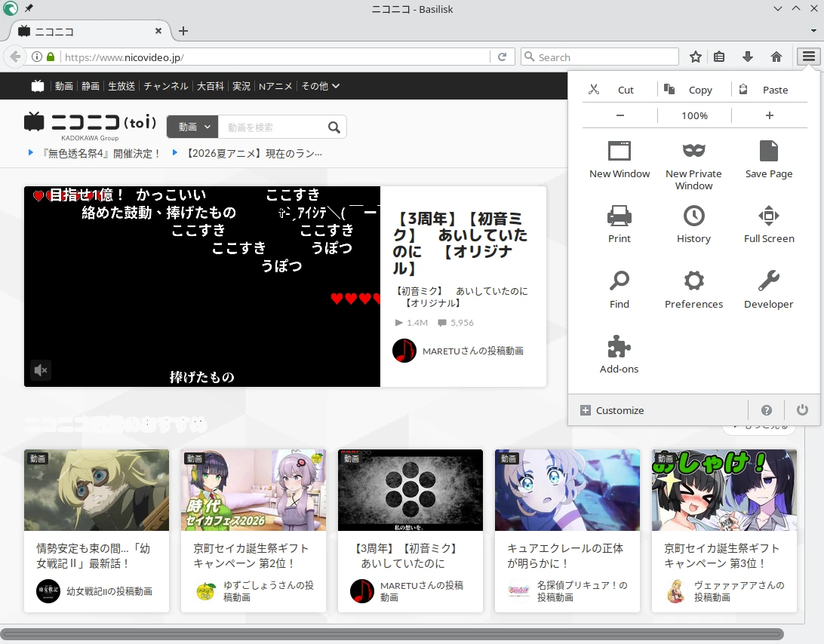The width and height of the screenshot is (824, 644).
Task: Open ゆずごしょうさんの投稿動画 link
Action: coord(269,591)
